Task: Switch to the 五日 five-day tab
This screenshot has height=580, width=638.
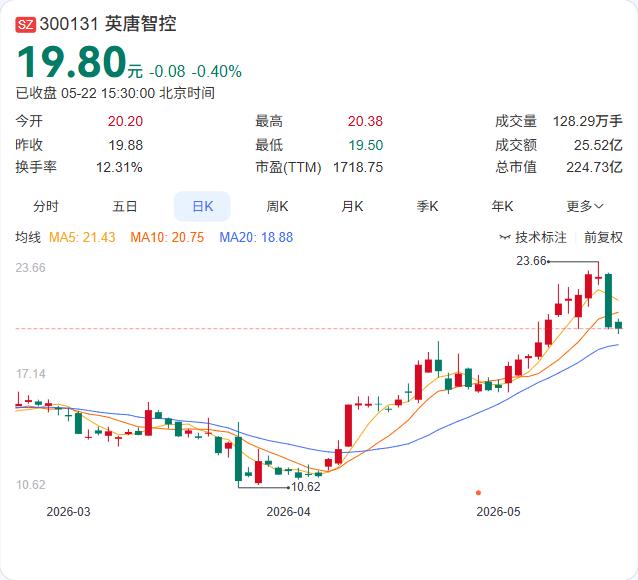Action: pyautogui.click(x=125, y=206)
